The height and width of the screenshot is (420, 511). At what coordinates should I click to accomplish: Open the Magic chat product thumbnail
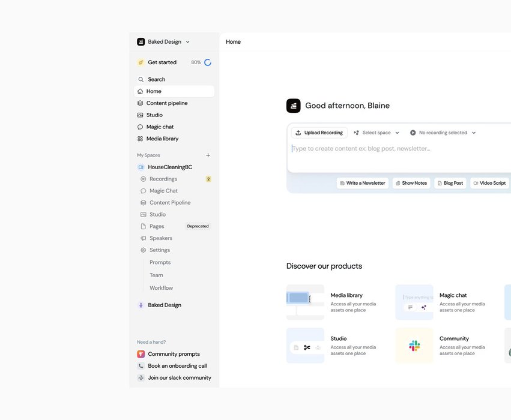click(x=414, y=302)
